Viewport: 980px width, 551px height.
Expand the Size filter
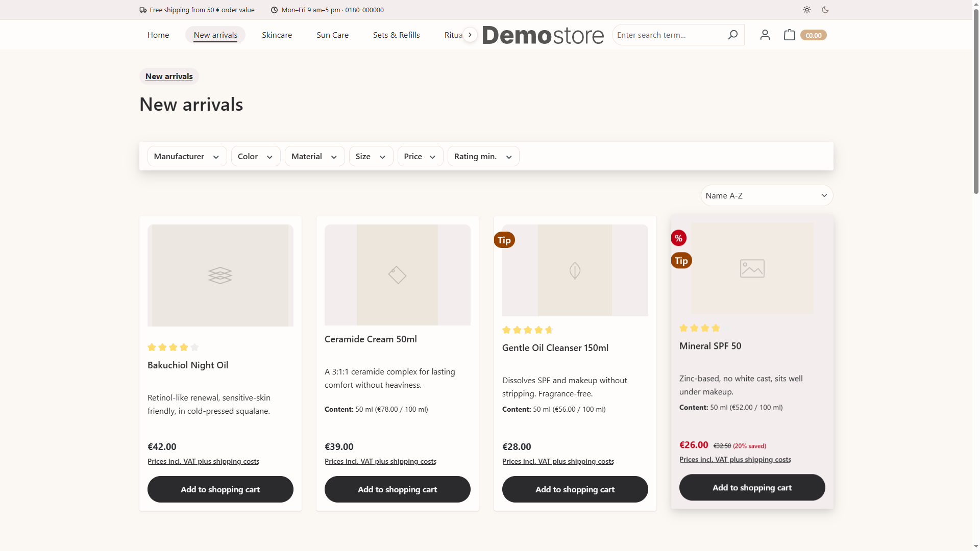[371, 156]
